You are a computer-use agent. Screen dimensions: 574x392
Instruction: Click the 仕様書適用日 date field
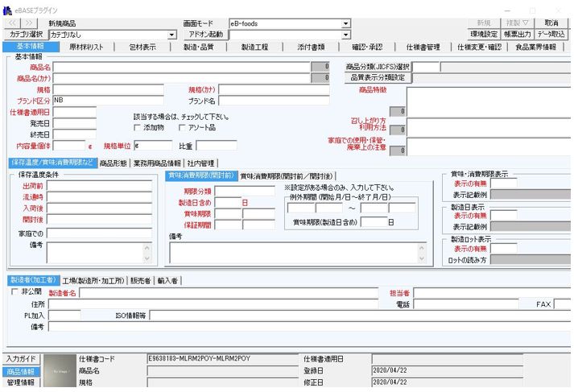(75, 112)
